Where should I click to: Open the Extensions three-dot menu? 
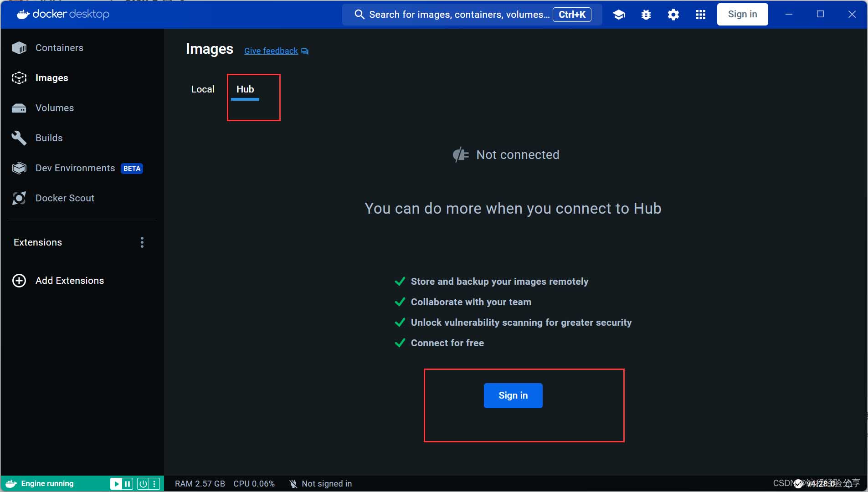[142, 242]
